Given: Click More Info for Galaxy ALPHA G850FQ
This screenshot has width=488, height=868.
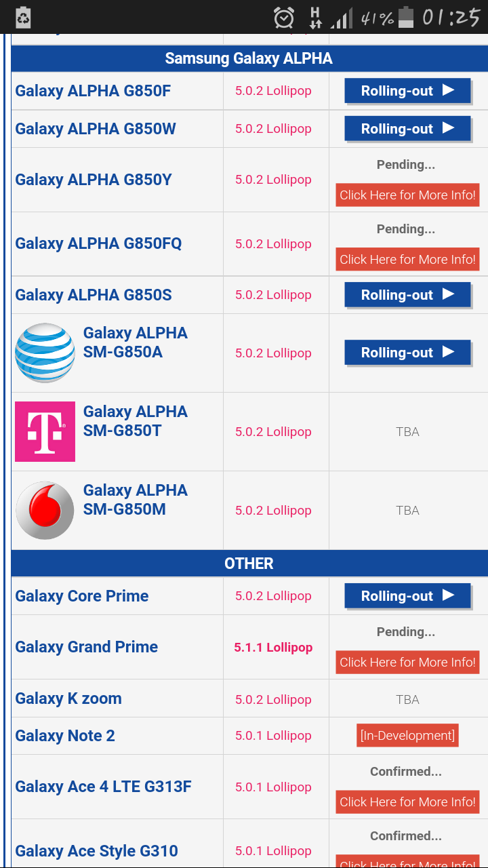Looking at the screenshot, I should [407, 259].
